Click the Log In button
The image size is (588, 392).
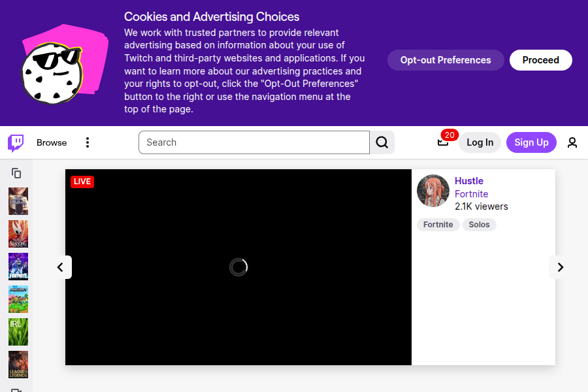[x=480, y=142]
